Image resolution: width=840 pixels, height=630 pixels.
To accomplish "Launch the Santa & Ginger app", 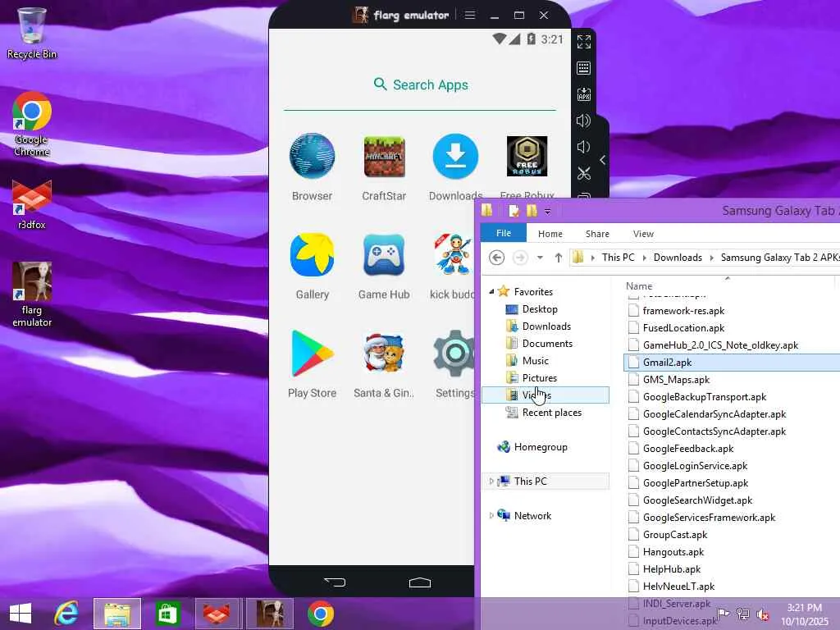I will pos(384,354).
